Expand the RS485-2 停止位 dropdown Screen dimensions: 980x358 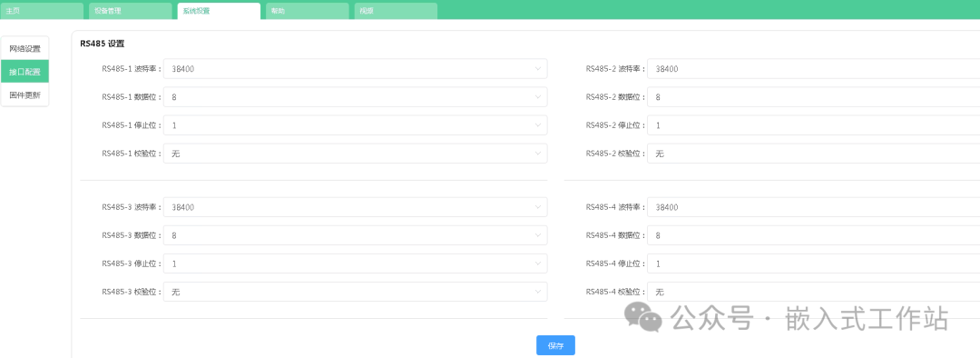point(814,125)
